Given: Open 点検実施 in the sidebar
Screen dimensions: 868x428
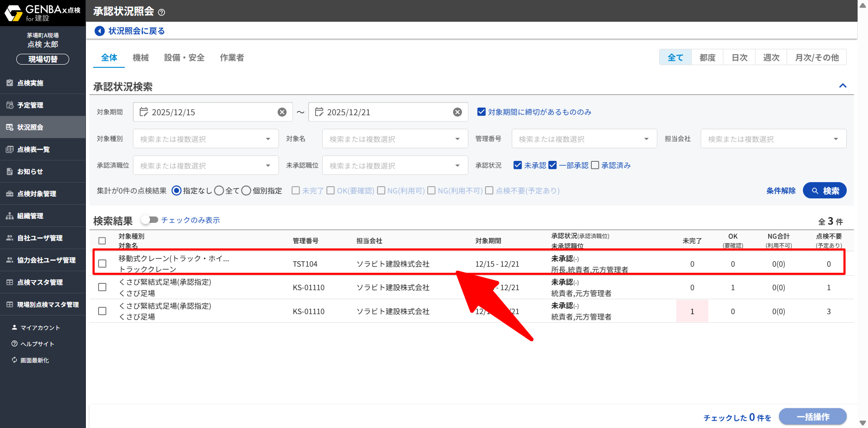Looking at the screenshot, I should point(30,83).
